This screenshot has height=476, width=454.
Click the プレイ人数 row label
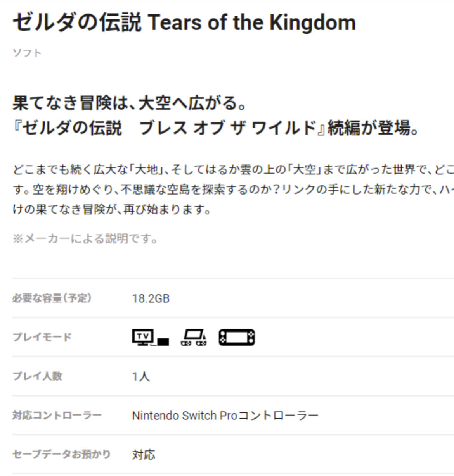coord(37,376)
